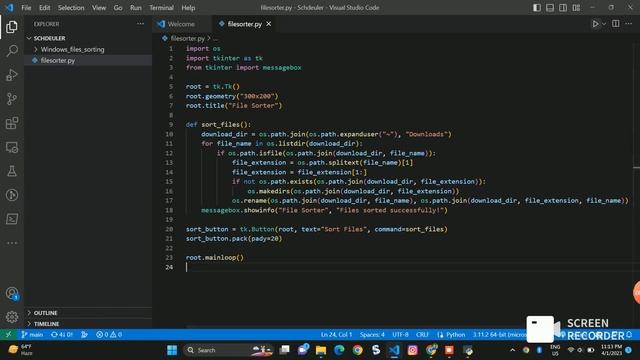Screen dimensions: 640x360
Task: Expand the TIMELINE section
Action: pyautogui.click(x=88, y=324)
